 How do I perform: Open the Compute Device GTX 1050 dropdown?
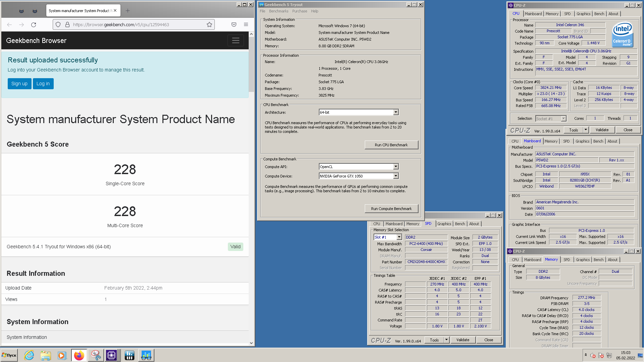[359, 176]
